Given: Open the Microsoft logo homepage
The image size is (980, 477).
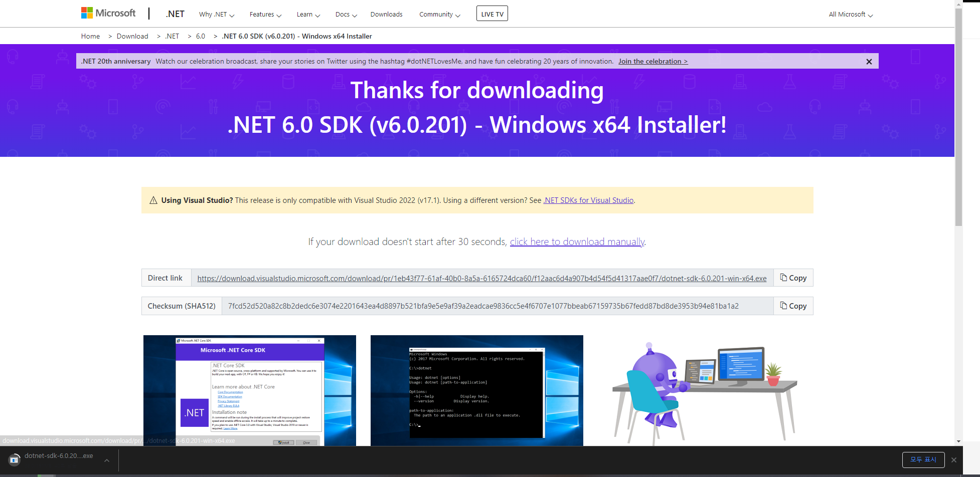Looking at the screenshot, I should [108, 13].
